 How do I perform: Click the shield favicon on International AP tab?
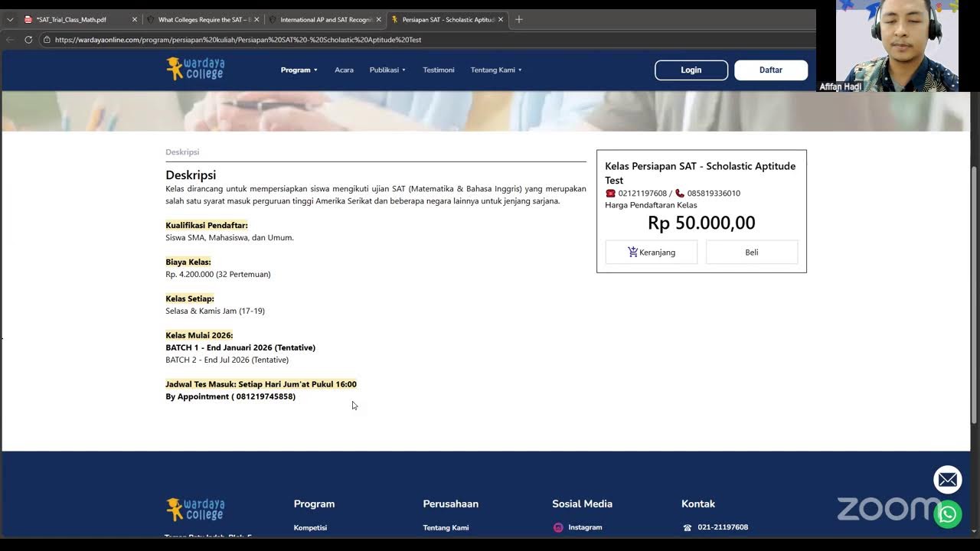click(x=273, y=20)
